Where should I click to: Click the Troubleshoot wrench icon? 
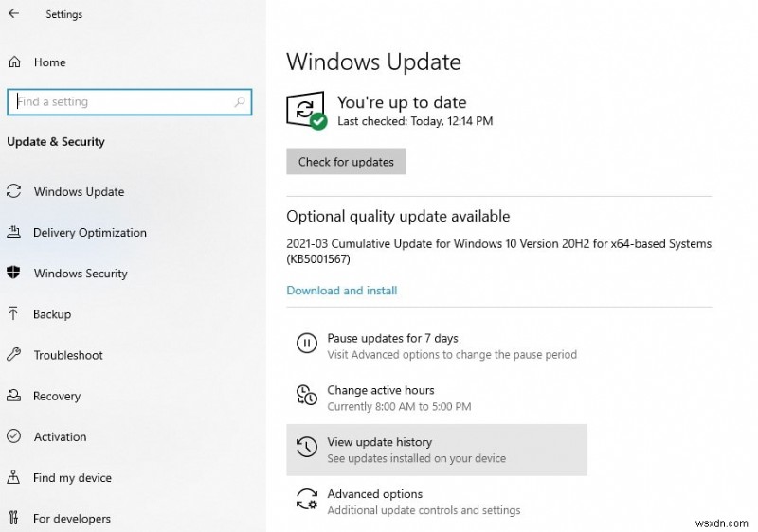[x=14, y=354]
